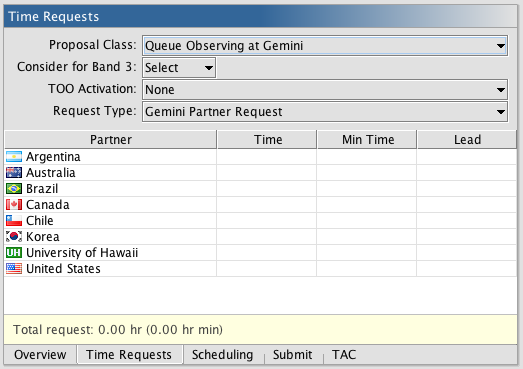Viewport: 523px width, 369px height.
Task: Click the Total request summary text
Action: tap(118, 330)
